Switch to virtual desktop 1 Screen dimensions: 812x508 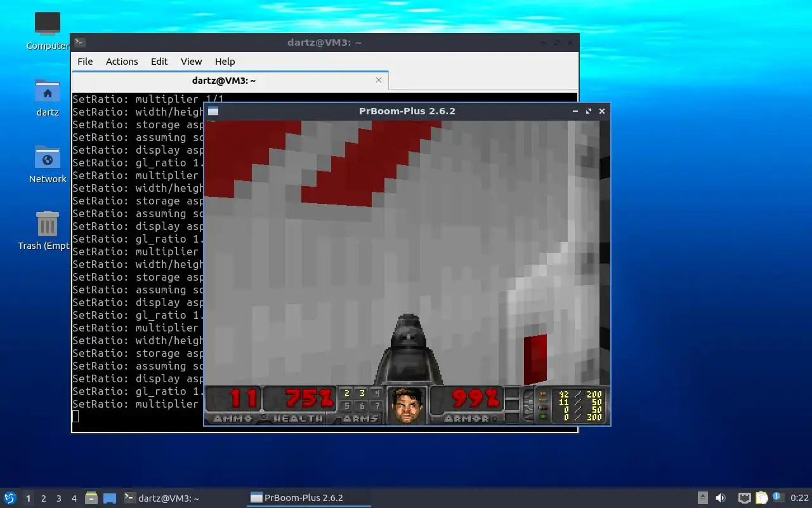[x=28, y=498]
